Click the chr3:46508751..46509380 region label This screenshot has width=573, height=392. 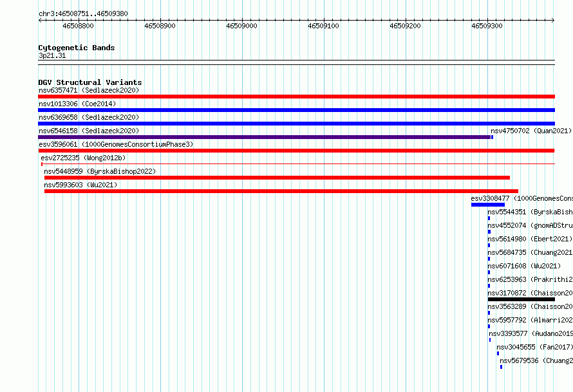tap(83, 14)
